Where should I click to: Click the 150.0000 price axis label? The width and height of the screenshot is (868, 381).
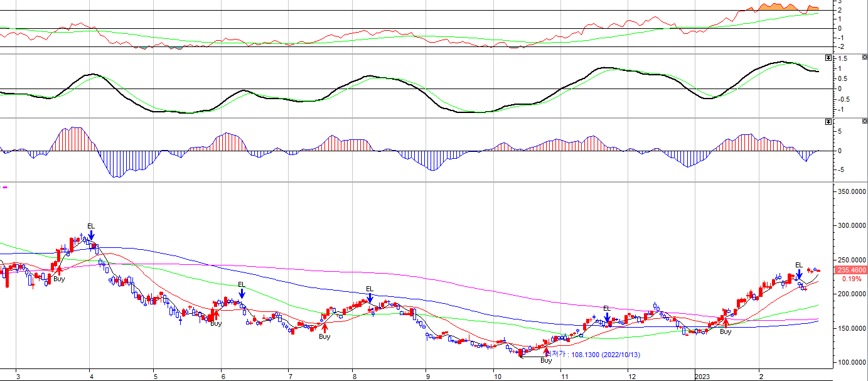[x=852, y=328]
